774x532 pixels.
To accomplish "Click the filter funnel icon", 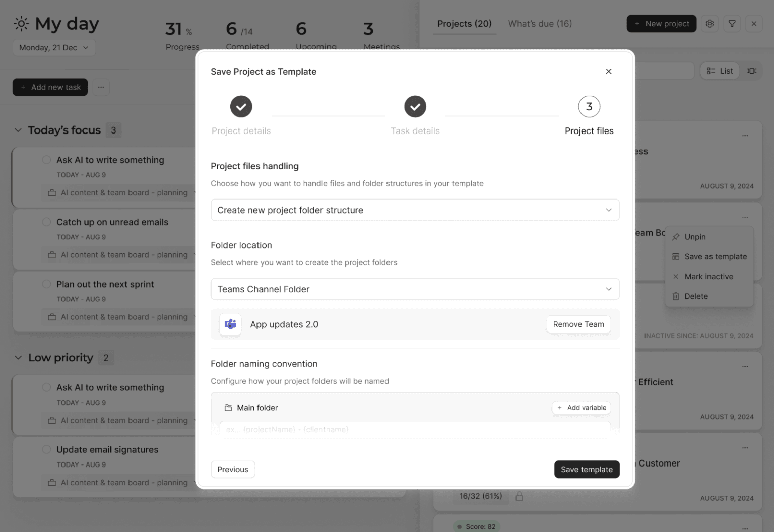I will pyautogui.click(x=732, y=23).
